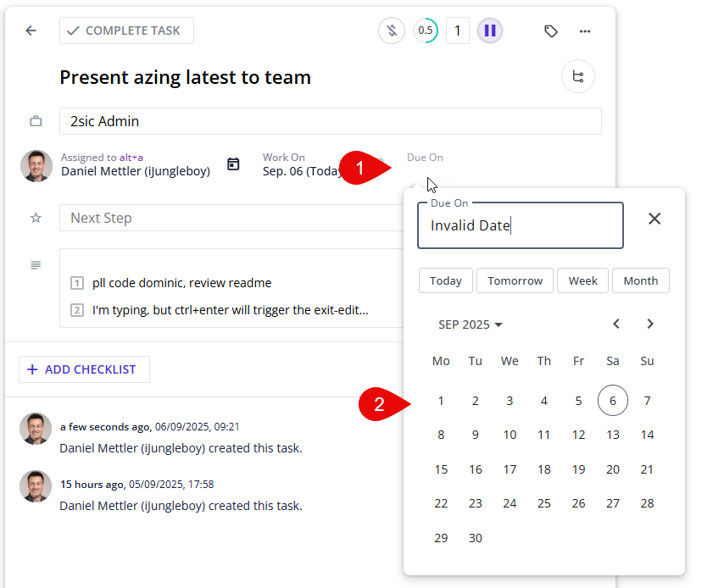Image resolution: width=713 pixels, height=588 pixels.
Task: Click the subtask hierarchy icon
Action: click(578, 77)
